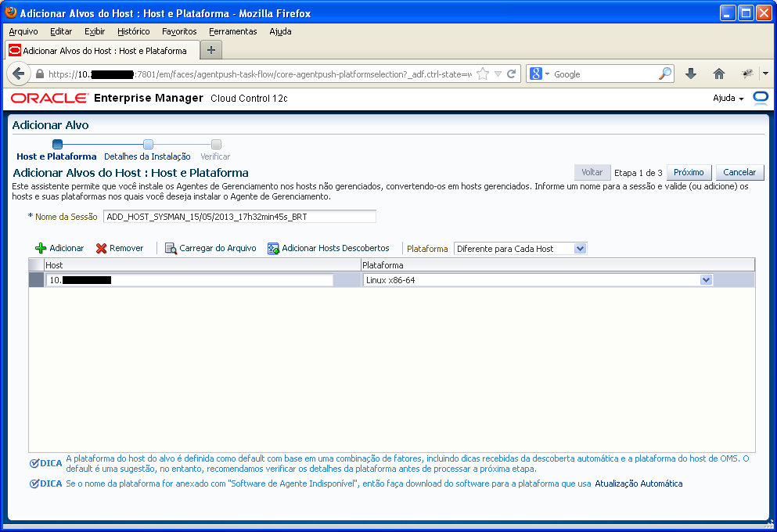777x532 pixels.
Task: Minimize the Firefox window
Action: 728,13
